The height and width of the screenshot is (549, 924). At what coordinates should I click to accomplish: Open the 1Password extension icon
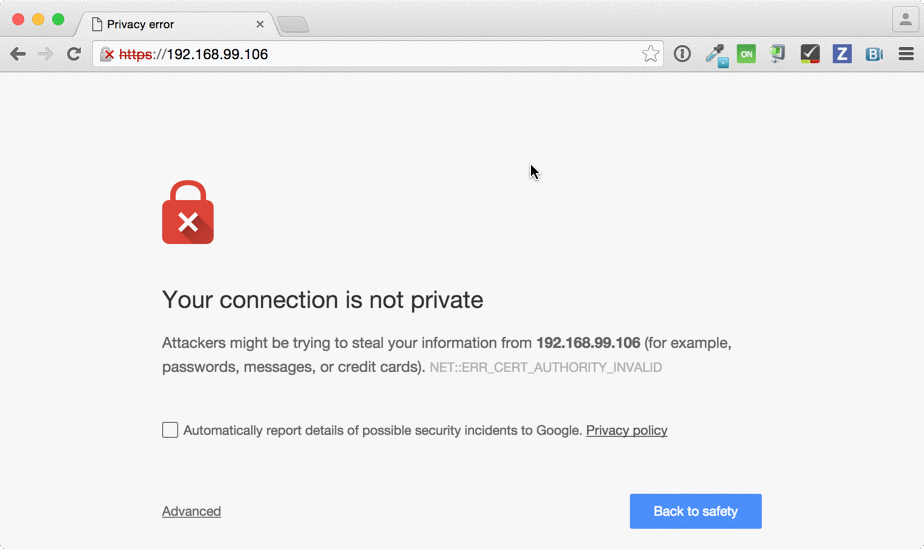682,54
